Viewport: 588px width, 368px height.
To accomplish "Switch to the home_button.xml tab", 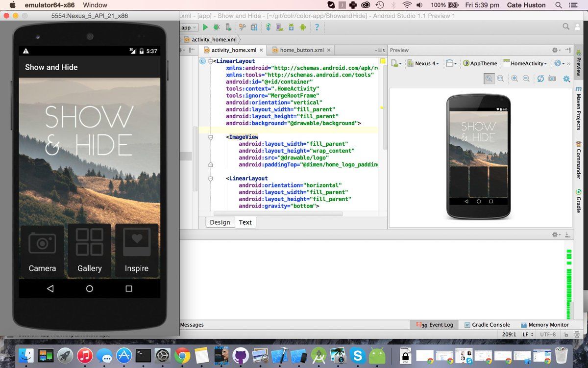I will [300, 50].
